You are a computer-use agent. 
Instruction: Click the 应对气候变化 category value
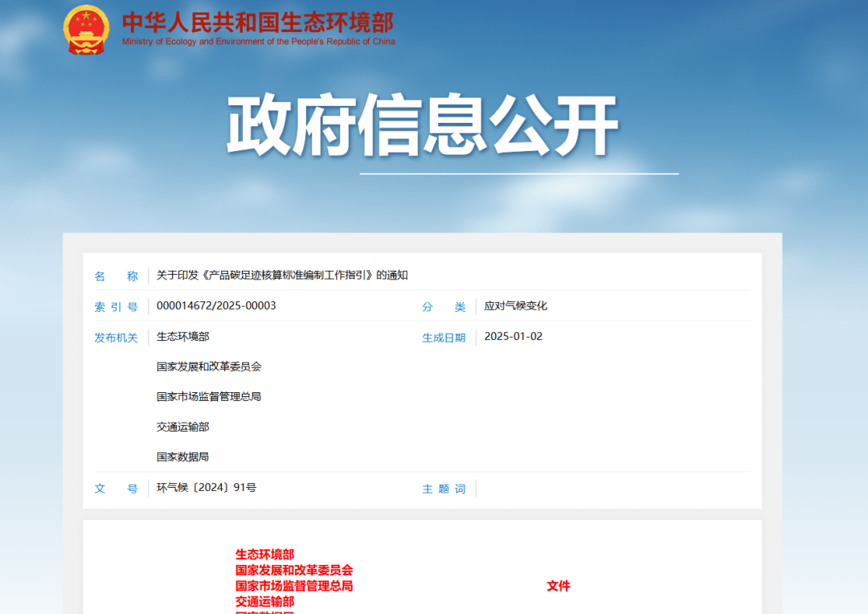pyautogui.click(x=515, y=306)
